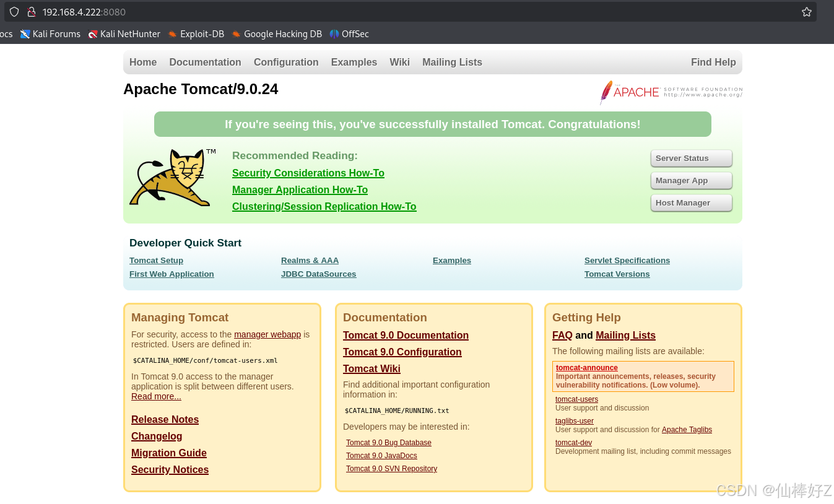Open Examples in the top navigation bar
This screenshot has width=834, height=504.
(x=354, y=62)
